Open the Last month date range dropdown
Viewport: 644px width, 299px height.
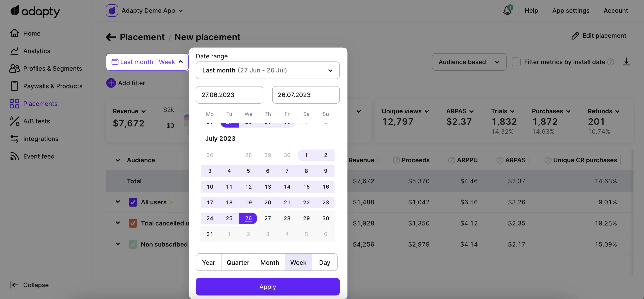pyautogui.click(x=268, y=70)
